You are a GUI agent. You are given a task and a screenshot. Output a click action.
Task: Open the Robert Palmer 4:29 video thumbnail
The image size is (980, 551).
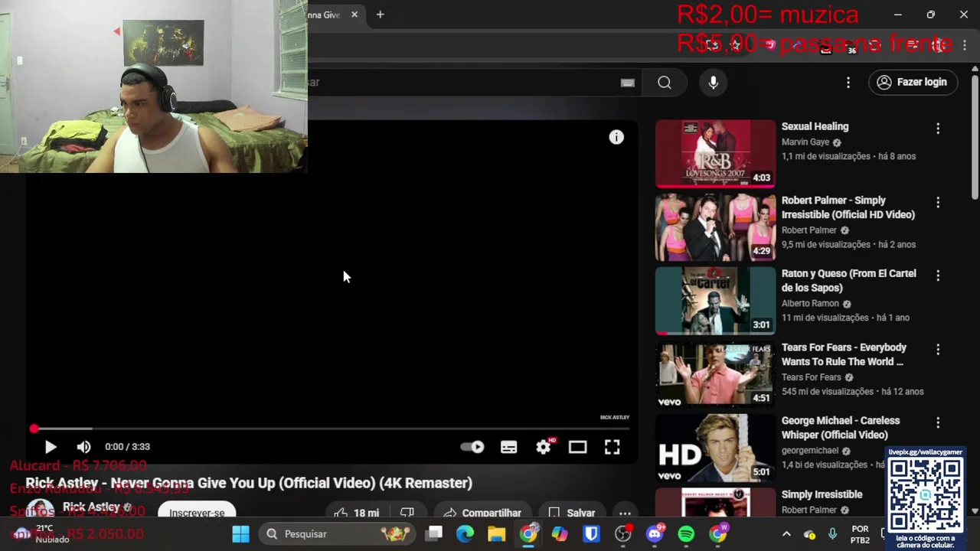pos(715,227)
